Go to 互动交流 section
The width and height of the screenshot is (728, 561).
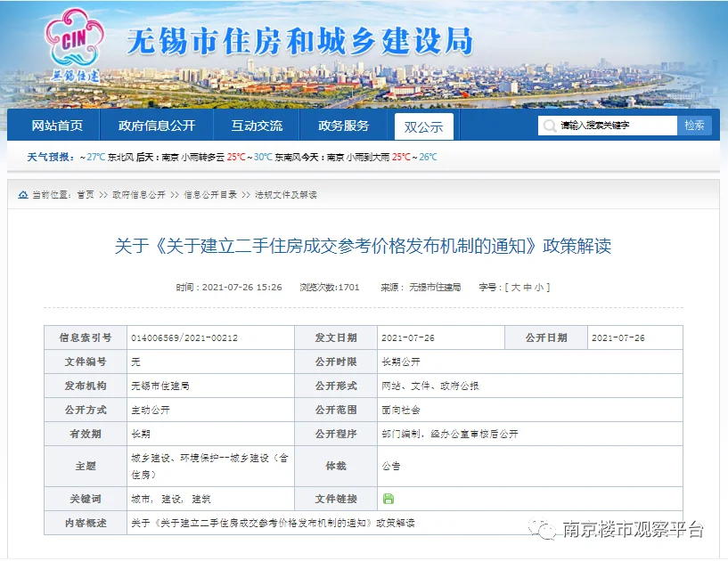point(257,126)
